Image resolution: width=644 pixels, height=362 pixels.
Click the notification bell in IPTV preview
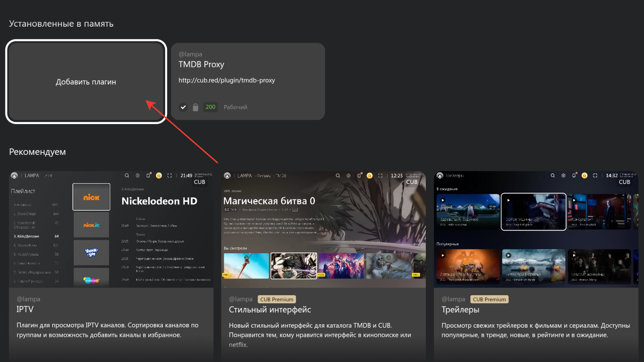[x=148, y=176]
